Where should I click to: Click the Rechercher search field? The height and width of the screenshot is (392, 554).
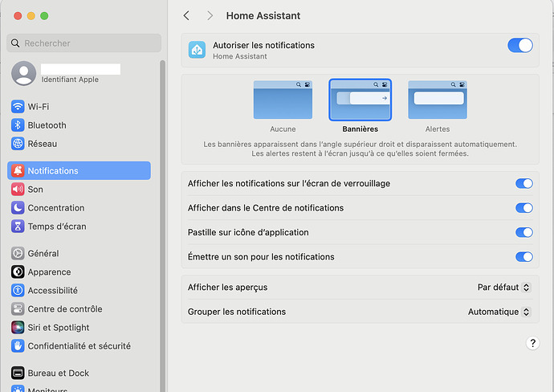pyautogui.click(x=84, y=43)
